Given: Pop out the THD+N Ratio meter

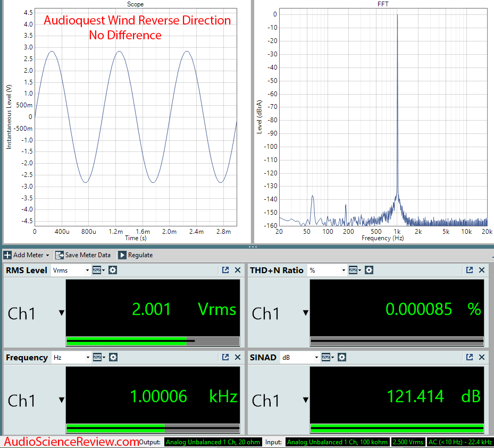Looking at the screenshot, I should (470, 270).
